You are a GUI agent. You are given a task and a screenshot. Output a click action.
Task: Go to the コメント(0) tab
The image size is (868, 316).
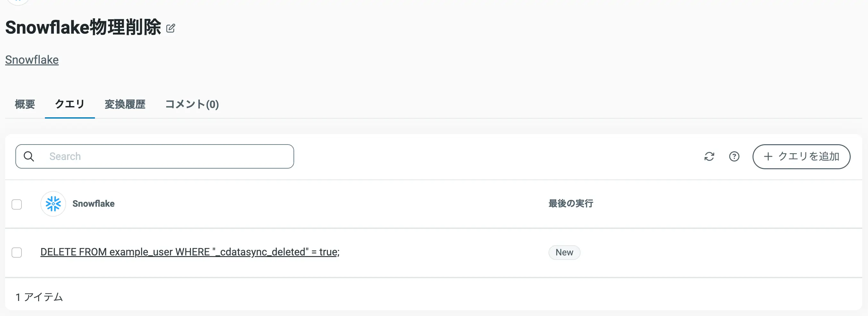pyautogui.click(x=192, y=104)
